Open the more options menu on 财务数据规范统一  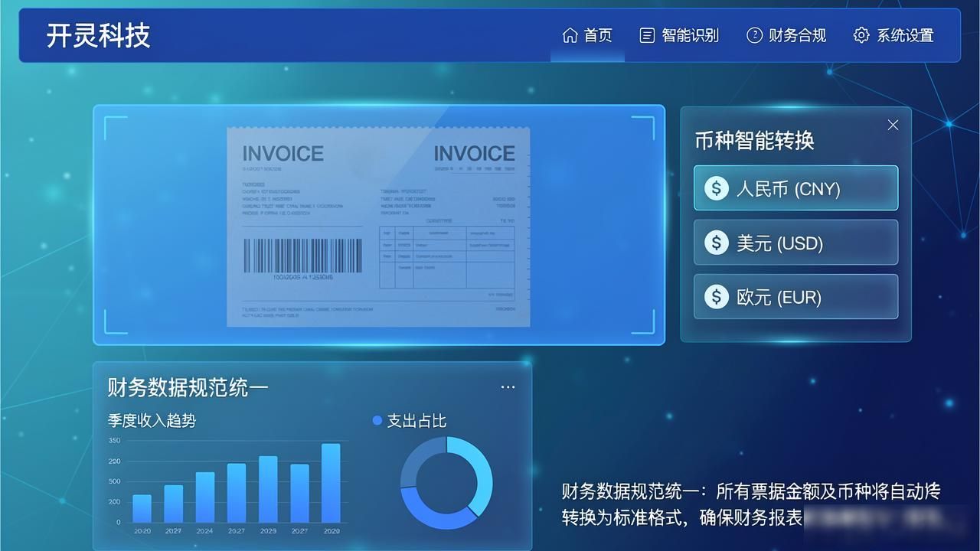[508, 387]
